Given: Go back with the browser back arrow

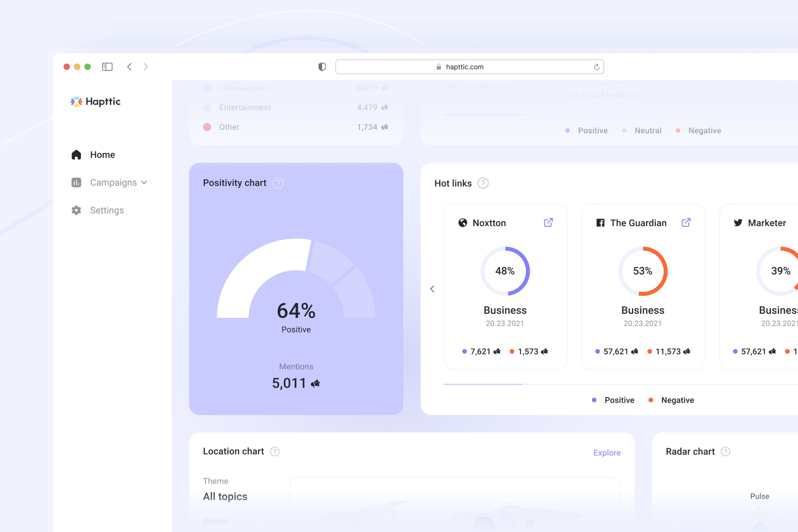Looking at the screenshot, I should [x=129, y=67].
